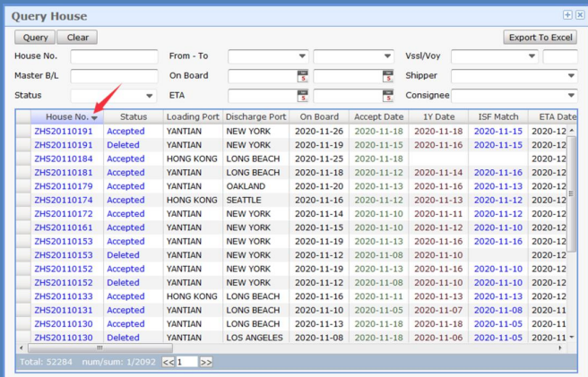588x377 pixels.
Task: Sort by Loading Port column header
Action: pyautogui.click(x=192, y=117)
